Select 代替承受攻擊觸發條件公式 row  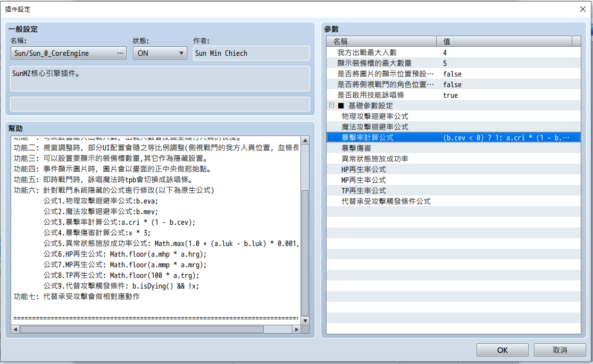pos(454,201)
